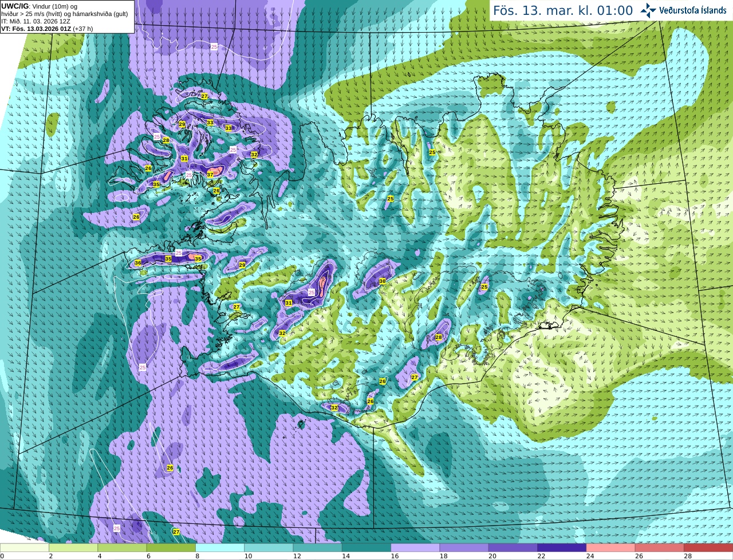Viewport: 733px width, 560px height.
Task: Click the yellow gust label 30 on the map
Action: (382, 281)
